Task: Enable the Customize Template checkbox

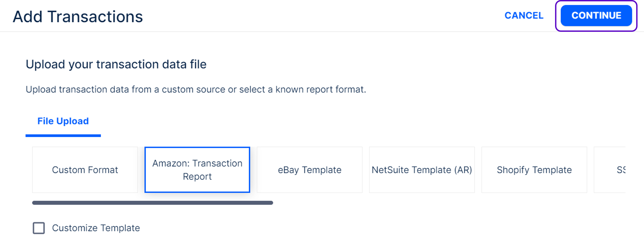Action: tap(39, 228)
